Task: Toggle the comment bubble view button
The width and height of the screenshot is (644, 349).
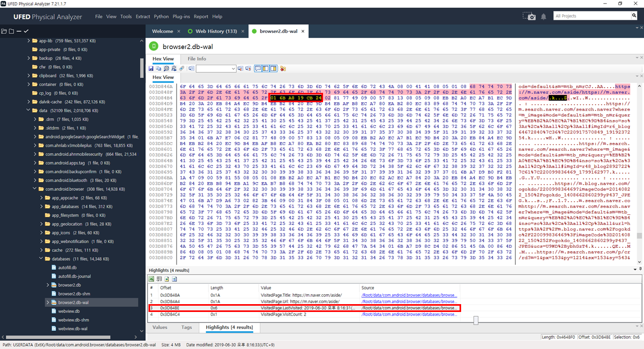Action: (258, 68)
